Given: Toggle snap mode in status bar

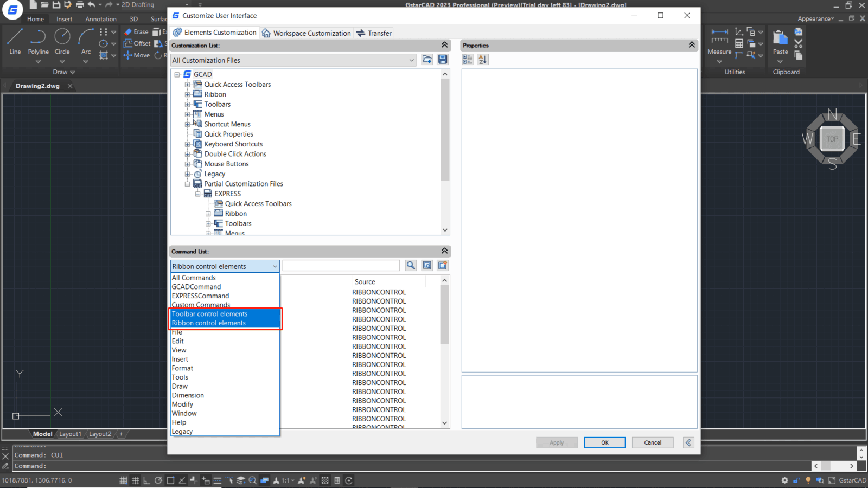Looking at the screenshot, I should tap(123, 480).
